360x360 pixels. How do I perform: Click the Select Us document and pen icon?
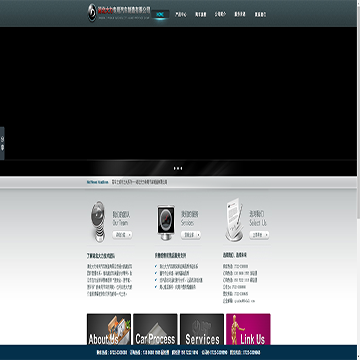click(x=234, y=220)
